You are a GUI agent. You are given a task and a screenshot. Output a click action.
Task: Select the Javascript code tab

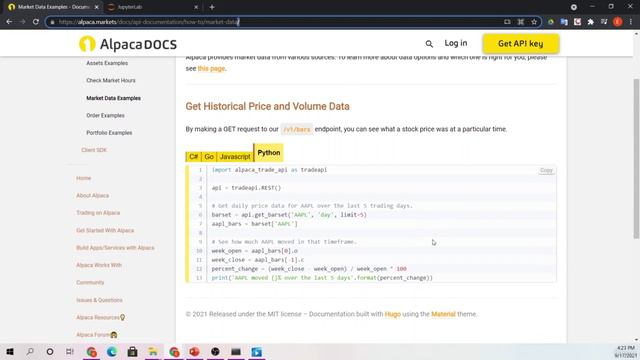[x=235, y=157]
